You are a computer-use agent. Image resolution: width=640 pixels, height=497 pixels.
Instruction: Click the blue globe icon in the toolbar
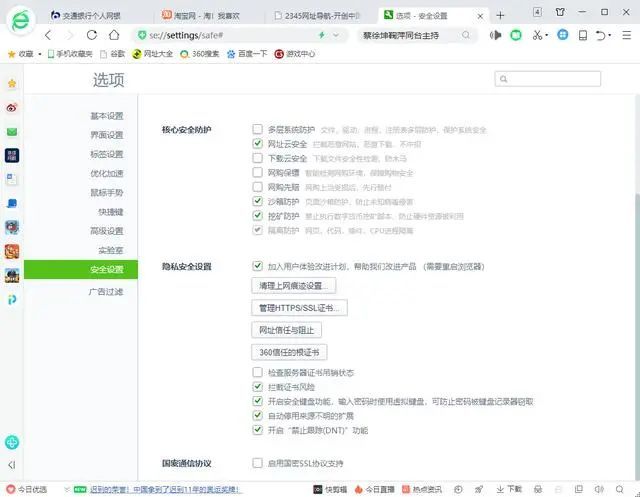pyautogui.click(x=562, y=35)
